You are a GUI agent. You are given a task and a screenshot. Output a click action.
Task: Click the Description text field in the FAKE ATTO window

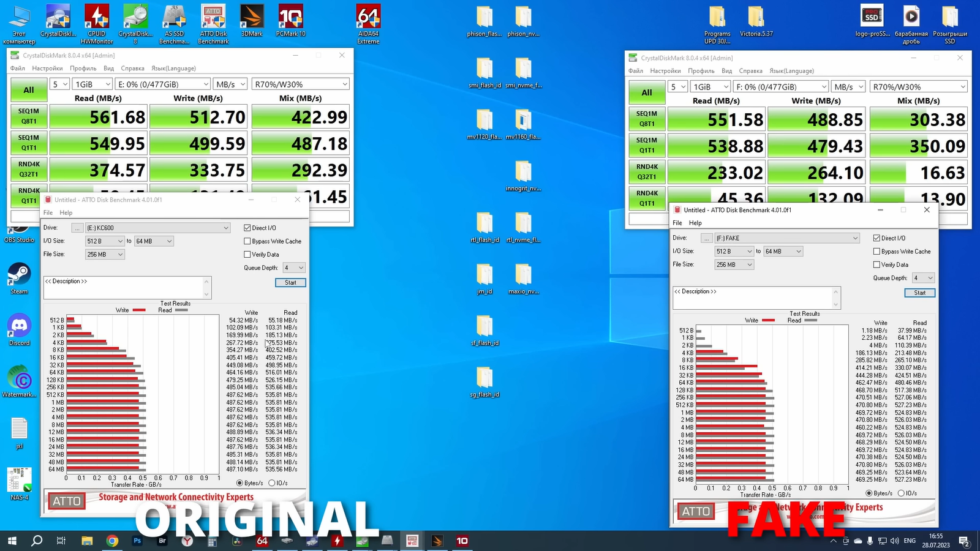coord(752,298)
